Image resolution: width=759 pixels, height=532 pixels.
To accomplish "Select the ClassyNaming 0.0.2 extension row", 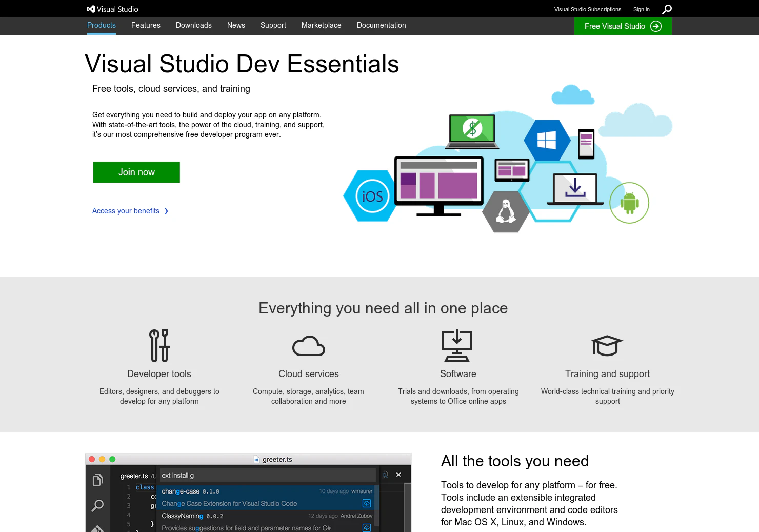I will point(266,522).
